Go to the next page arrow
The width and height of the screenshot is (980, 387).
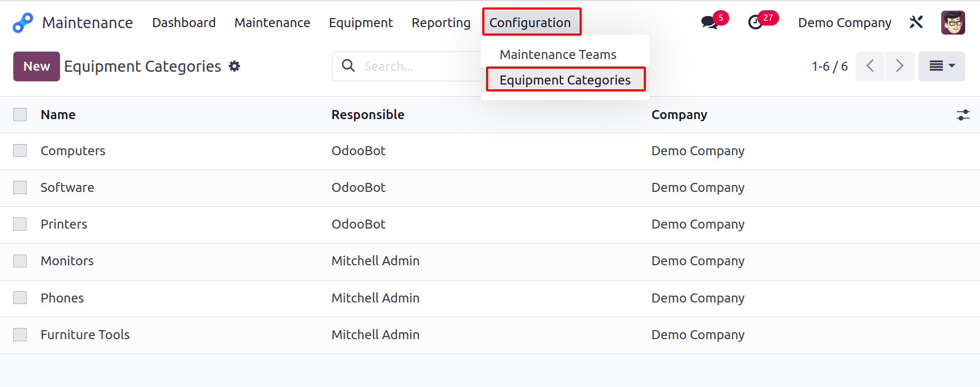[x=900, y=66]
